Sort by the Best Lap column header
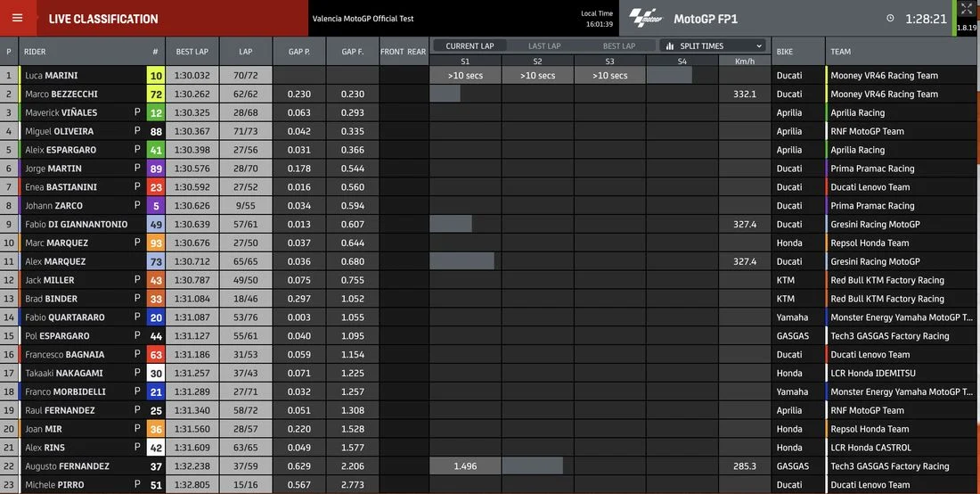Viewport: 980px width, 494px height. click(x=192, y=52)
